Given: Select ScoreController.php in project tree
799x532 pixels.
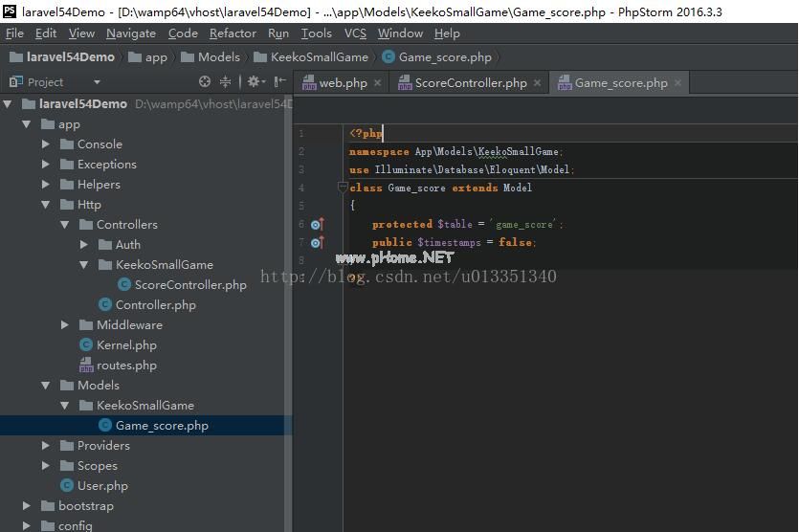Looking at the screenshot, I should (190, 285).
